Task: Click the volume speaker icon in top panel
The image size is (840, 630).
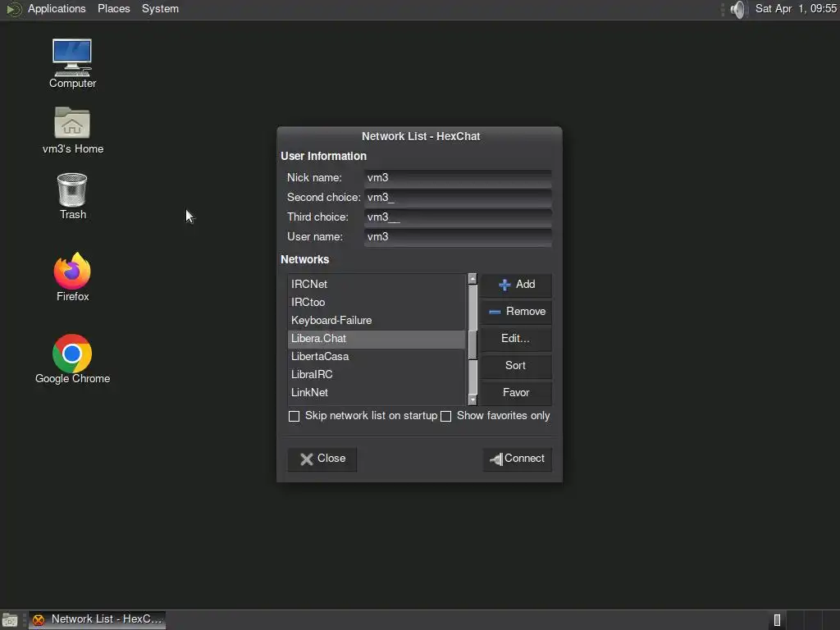Action: coord(737,9)
